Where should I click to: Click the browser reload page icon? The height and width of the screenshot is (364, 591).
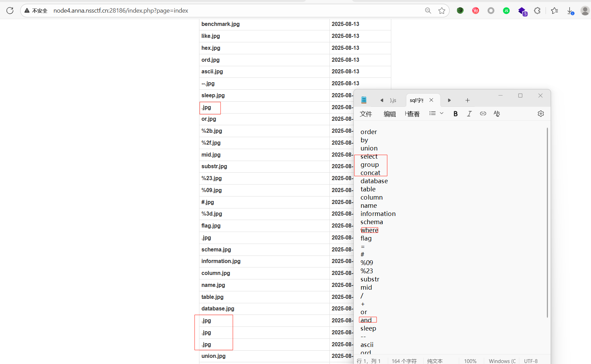[x=10, y=11]
